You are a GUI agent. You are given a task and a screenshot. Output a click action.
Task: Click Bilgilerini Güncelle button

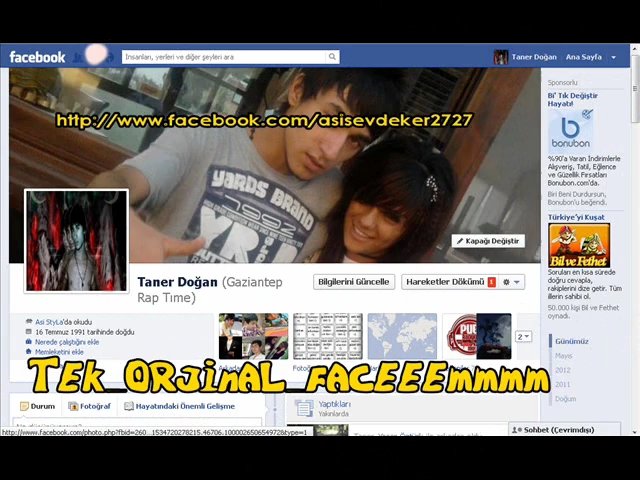click(354, 282)
